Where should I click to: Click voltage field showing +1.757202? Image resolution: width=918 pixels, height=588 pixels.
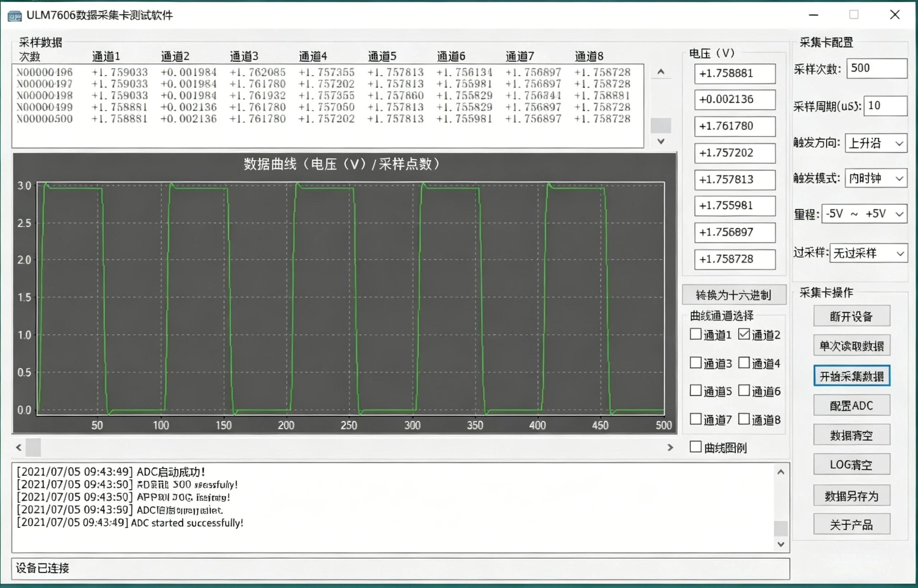(x=735, y=153)
